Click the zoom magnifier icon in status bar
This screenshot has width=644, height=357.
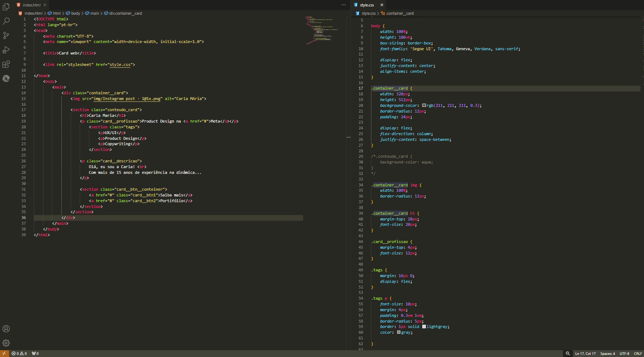point(568,353)
